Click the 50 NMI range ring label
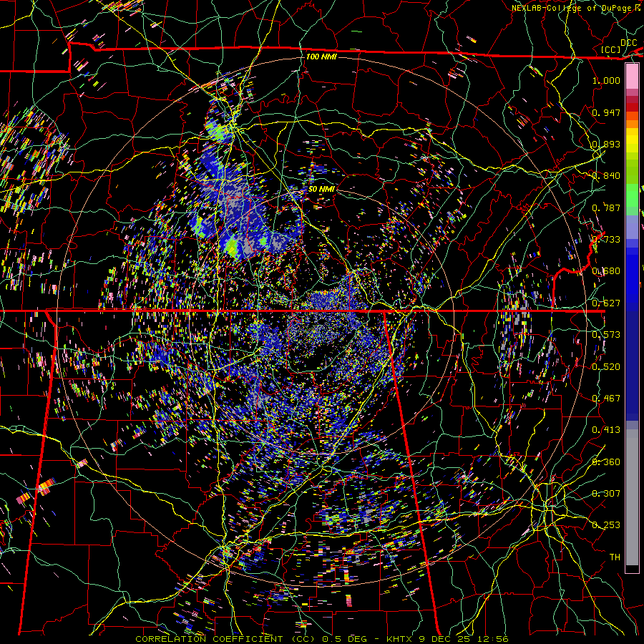The width and height of the screenshot is (644, 644). [x=321, y=189]
